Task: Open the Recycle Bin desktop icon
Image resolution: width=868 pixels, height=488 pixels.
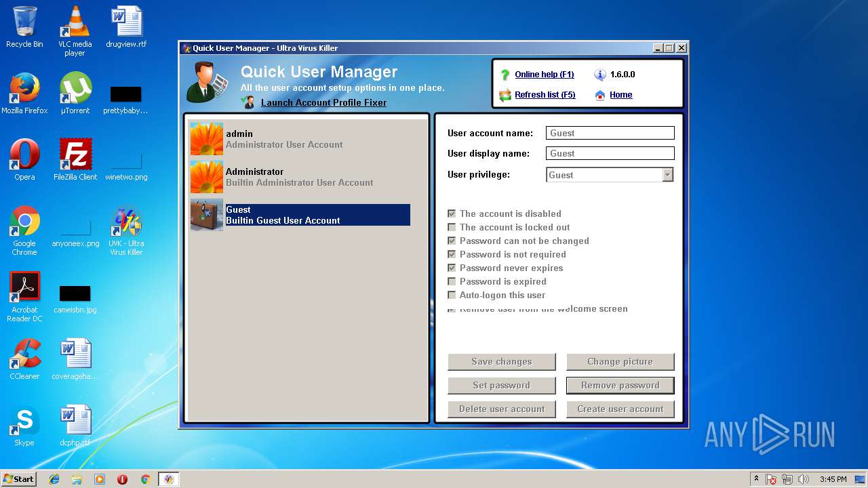Action: click(x=24, y=27)
